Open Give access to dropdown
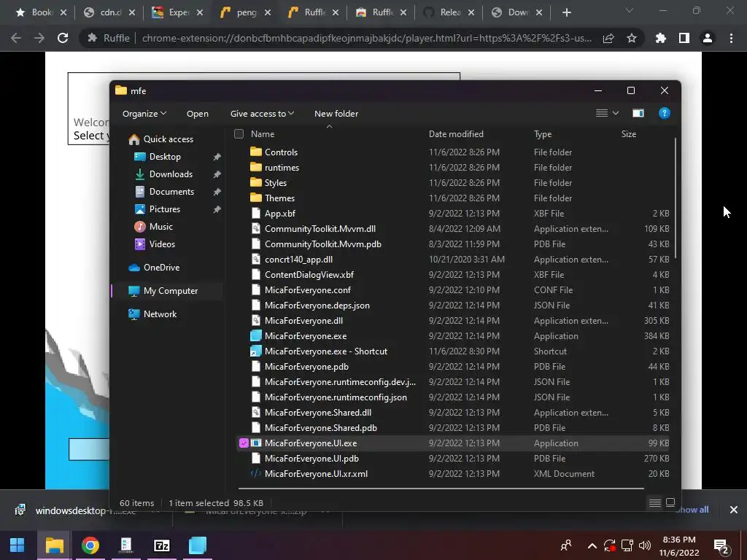 262,113
